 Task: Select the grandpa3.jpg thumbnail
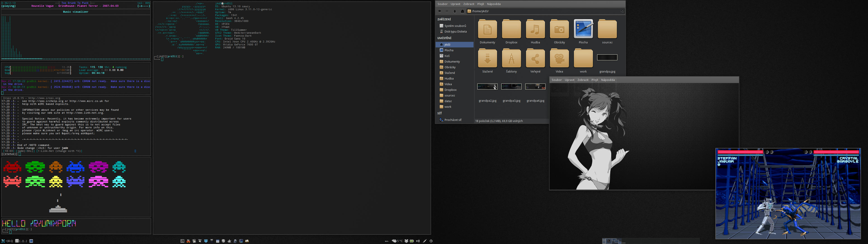point(511,87)
